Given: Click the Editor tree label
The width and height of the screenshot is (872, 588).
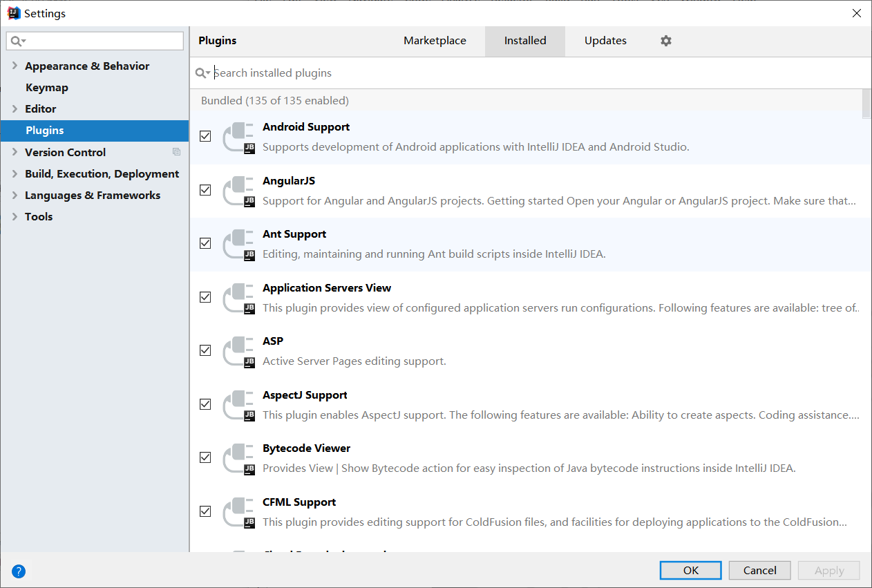Looking at the screenshot, I should pos(41,108).
